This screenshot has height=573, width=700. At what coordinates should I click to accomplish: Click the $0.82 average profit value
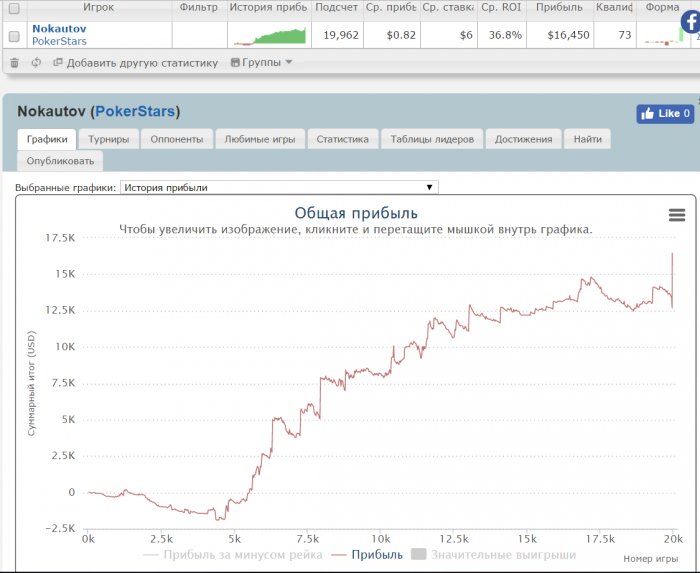[401, 35]
